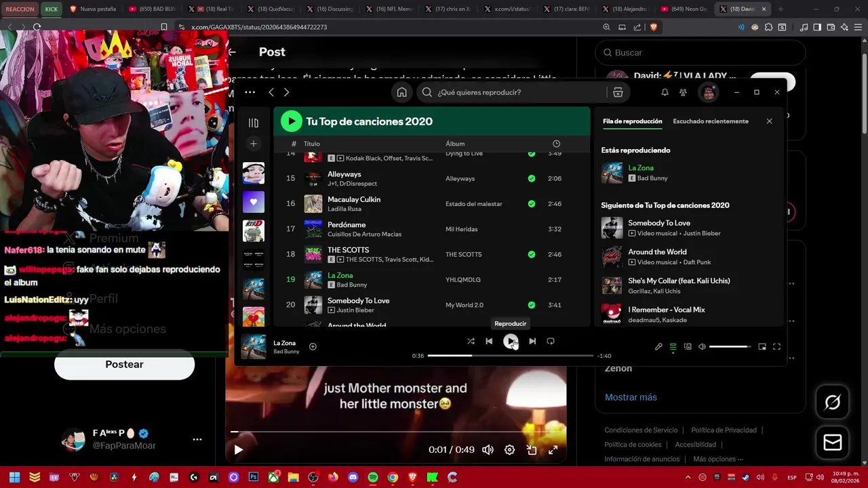The height and width of the screenshot is (488, 868).
Task: Sort by Título column header
Action: click(312, 144)
